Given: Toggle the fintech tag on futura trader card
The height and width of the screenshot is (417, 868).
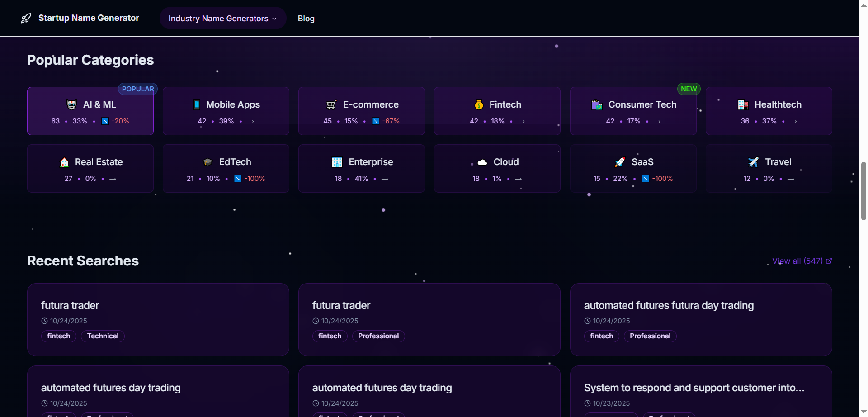Looking at the screenshot, I should point(58,336).
